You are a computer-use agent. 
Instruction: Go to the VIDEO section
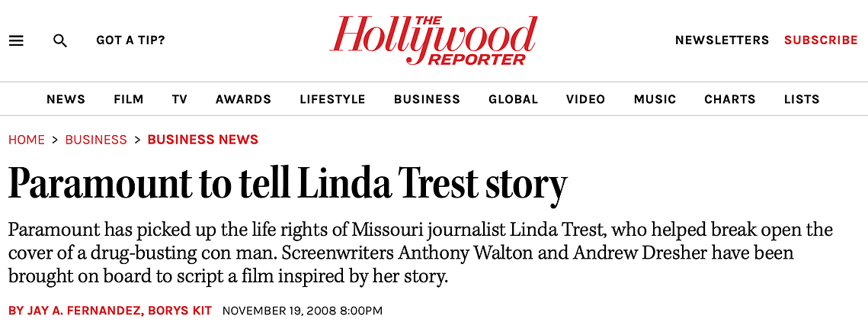tap(586, 99)
